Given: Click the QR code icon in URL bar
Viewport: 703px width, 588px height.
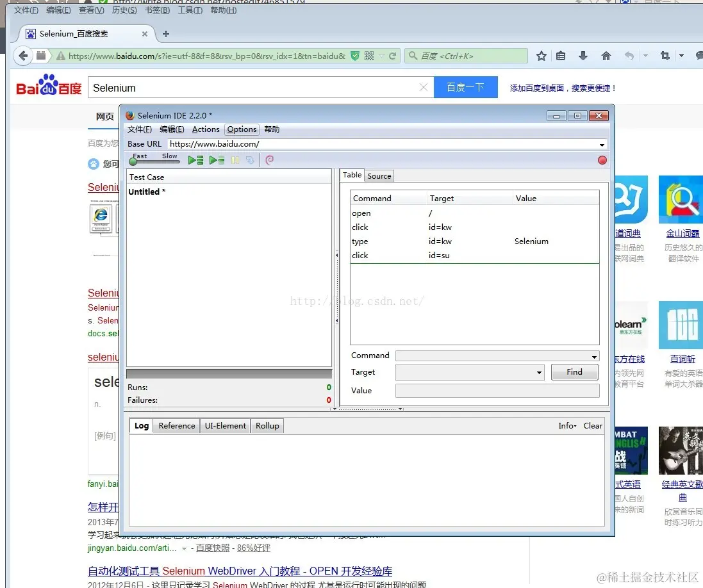Looking at the screenshot, I should (369, 56).
